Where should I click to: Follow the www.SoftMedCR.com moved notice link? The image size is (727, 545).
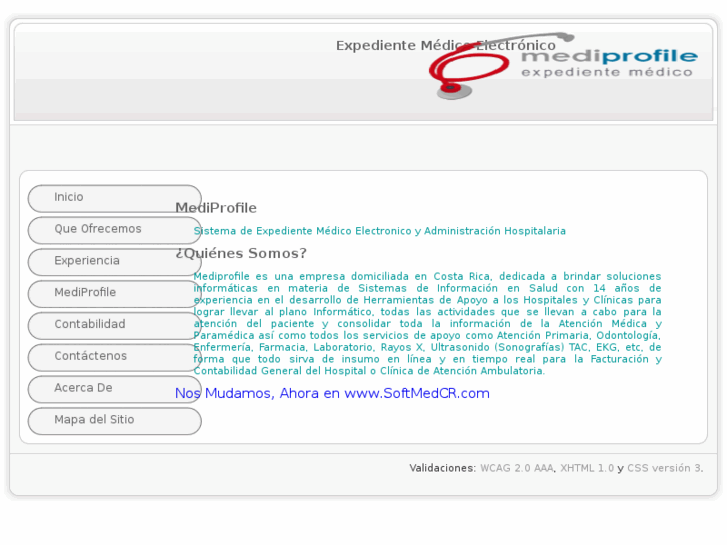pos(332,393)
